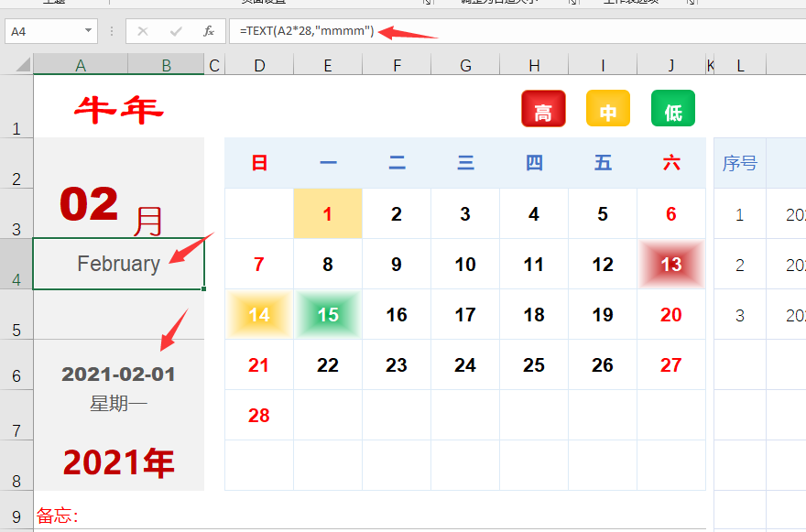Image resolution: width=806 pixels, height=532 pixels.
Task: Select row 4 header
Action: [x=16, y=264]
